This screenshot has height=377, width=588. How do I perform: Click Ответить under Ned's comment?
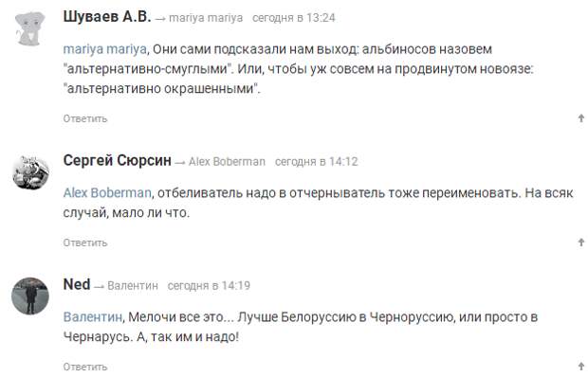click(x=85, y=367)
